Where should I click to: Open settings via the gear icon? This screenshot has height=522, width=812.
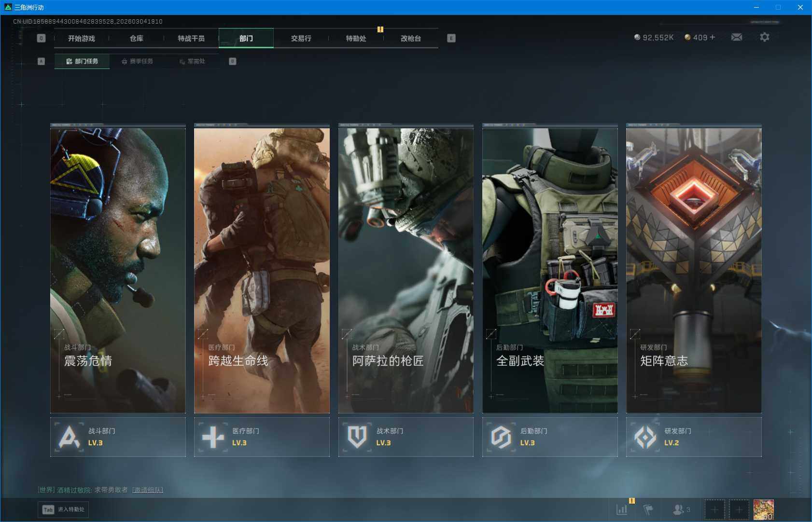click(x=764, y=37)
